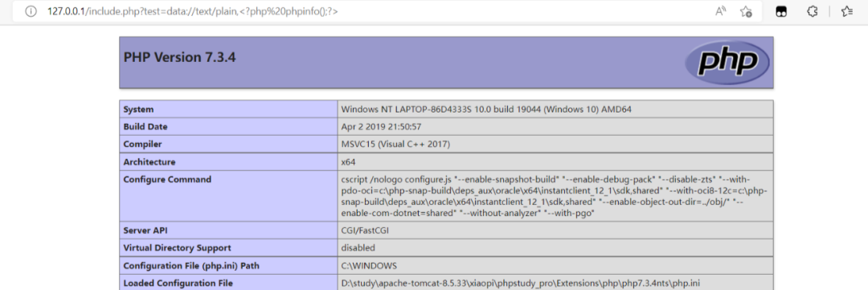The image size is (868, 290).
Task: Click the disabled value cell
Action: 555,248
